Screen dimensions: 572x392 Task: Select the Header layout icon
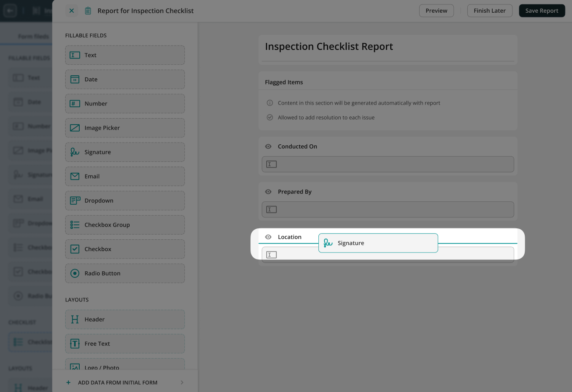(x=75, y=319)
